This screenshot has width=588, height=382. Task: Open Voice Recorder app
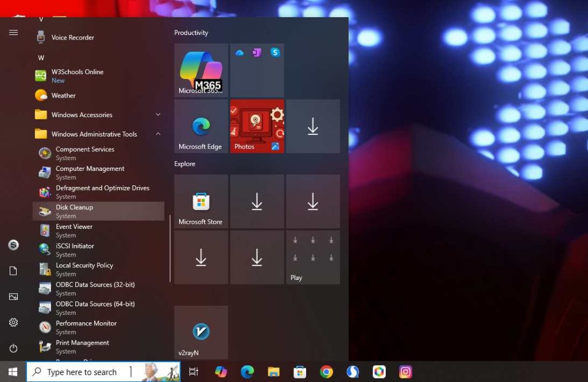coord(98,37)
